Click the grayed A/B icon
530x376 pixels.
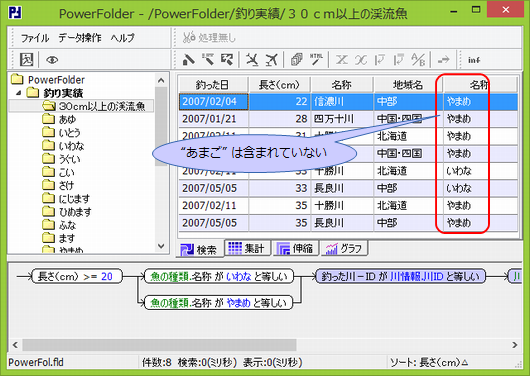[418, 60]
